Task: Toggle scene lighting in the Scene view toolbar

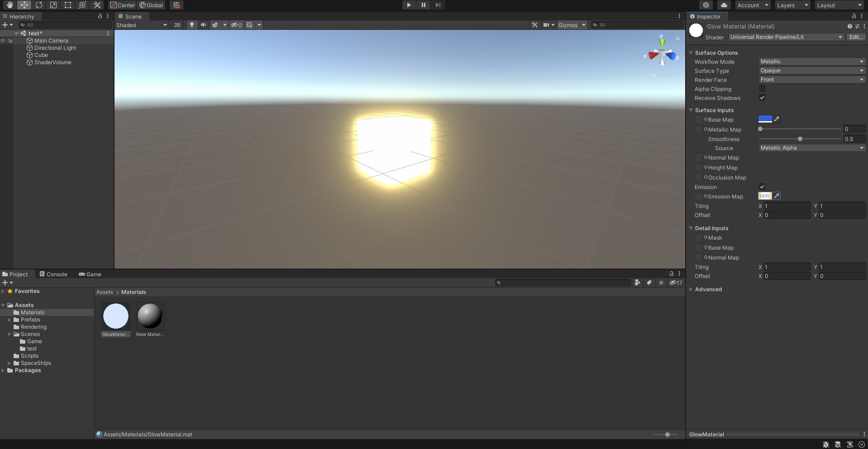Action: point(191,25)
